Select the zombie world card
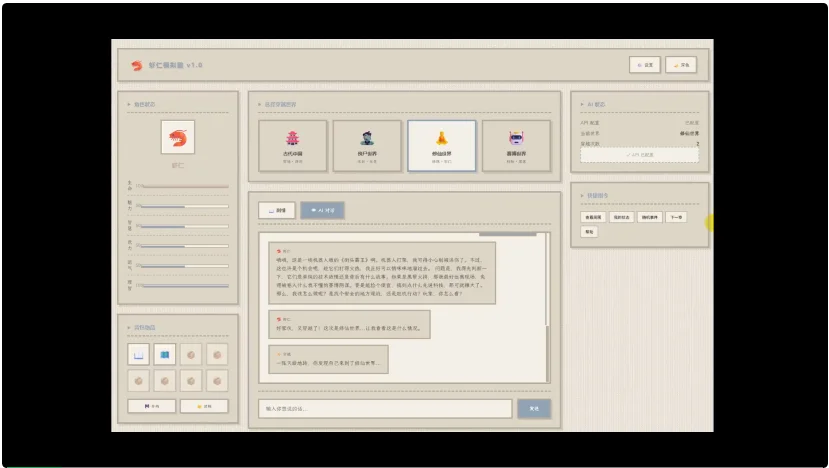The width and height of the screenshot is (829, 468). point(366,146)
